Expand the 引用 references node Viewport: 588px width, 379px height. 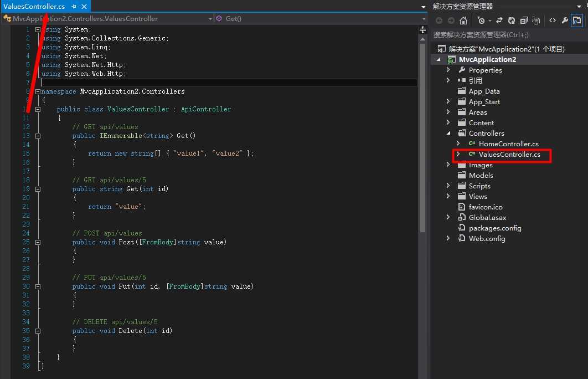coord(448,80)
